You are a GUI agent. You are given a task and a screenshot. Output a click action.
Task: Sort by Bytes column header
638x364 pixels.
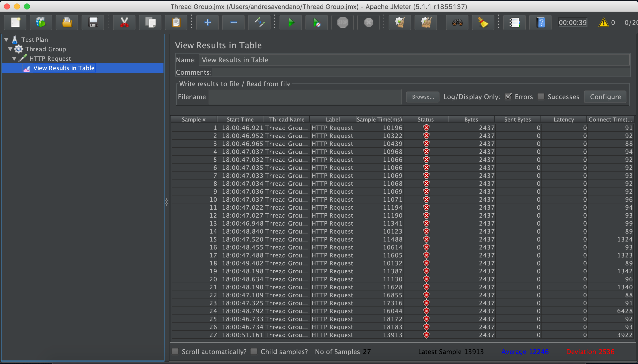[x=471, y=120]
